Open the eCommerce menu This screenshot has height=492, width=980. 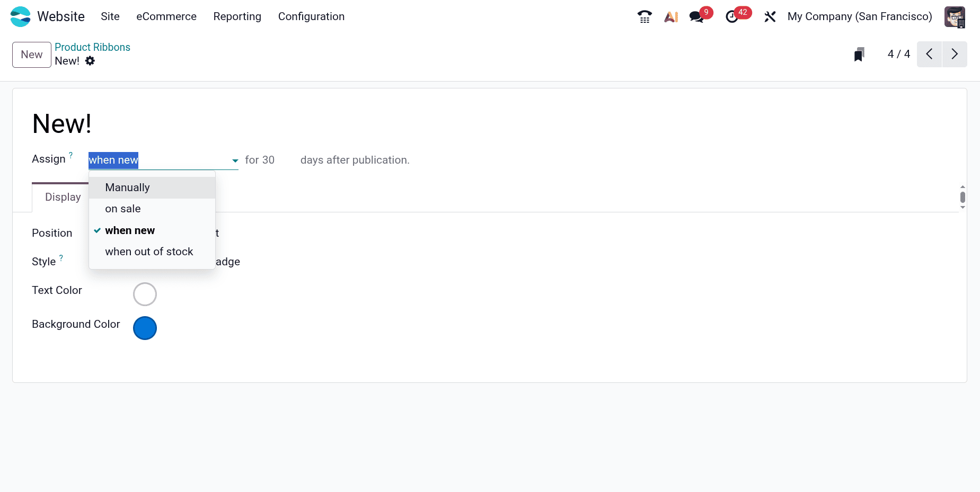[166, 16]
